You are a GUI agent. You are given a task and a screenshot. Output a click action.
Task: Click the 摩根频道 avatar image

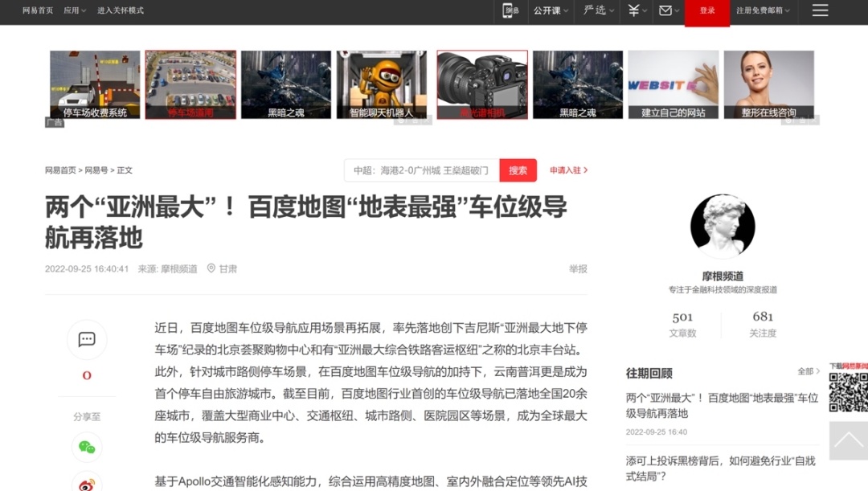(723, 226)
